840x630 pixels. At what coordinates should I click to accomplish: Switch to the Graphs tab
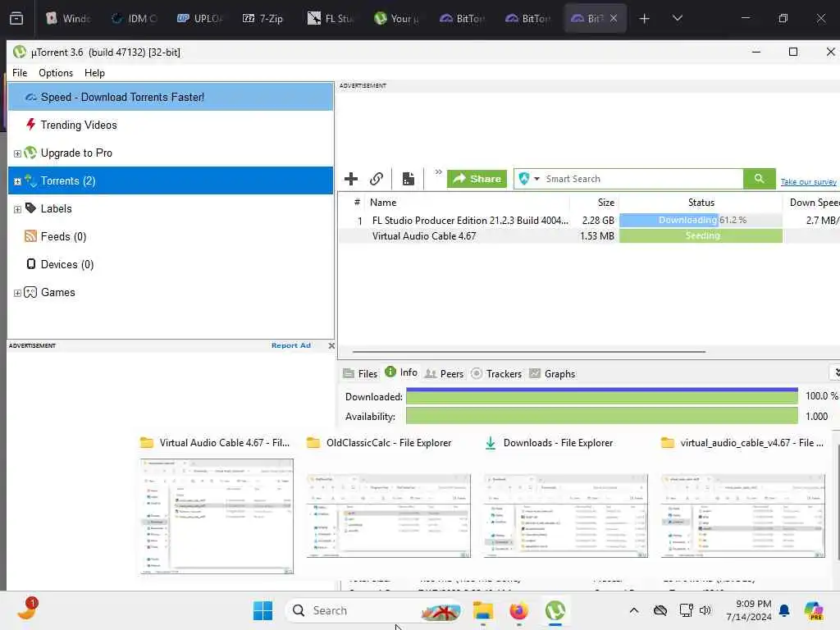click(x=552, y=374)
